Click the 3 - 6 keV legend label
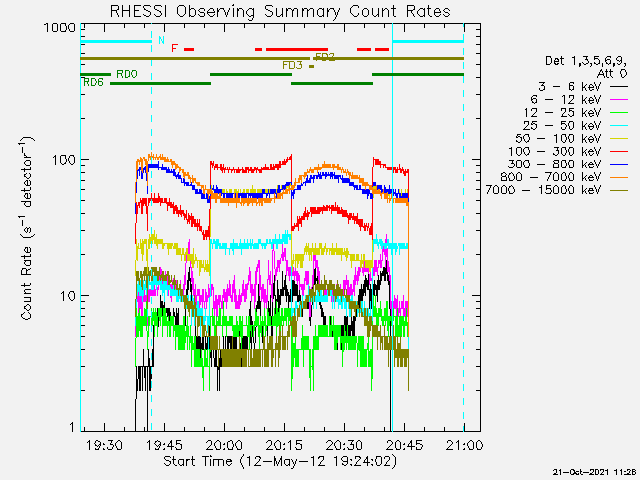640x480 pixels. pos(569,87)
